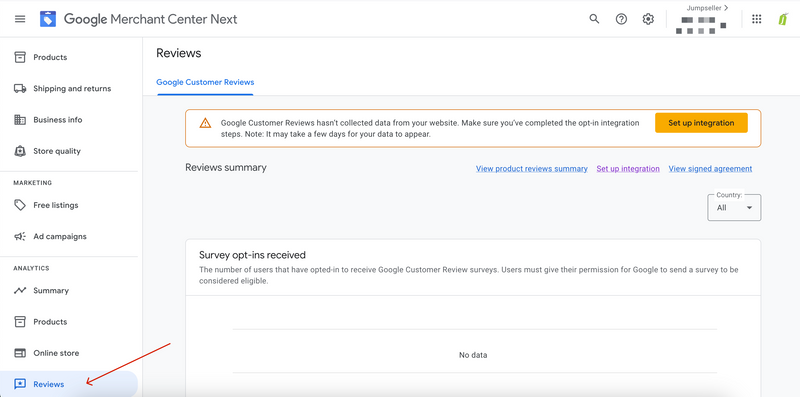Open the hamburger main menu
Viewport: 800px width, 397px height.
(20, 19)
